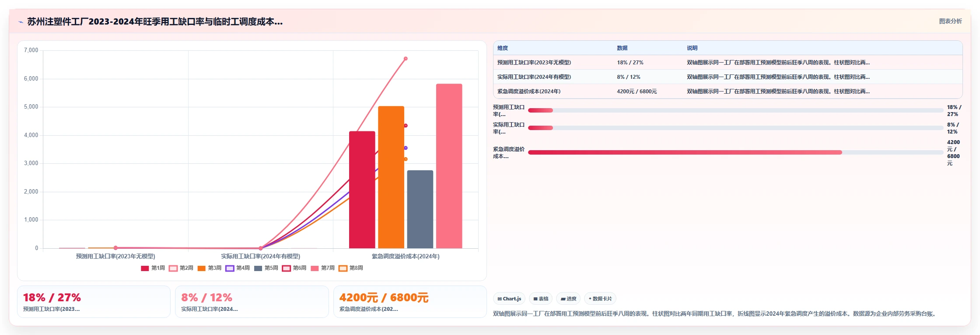Click x-axis label 紧急调度溢价成本(2024年)
The height and width of the screenshot is (335, 980).
[x=406, y=256]
